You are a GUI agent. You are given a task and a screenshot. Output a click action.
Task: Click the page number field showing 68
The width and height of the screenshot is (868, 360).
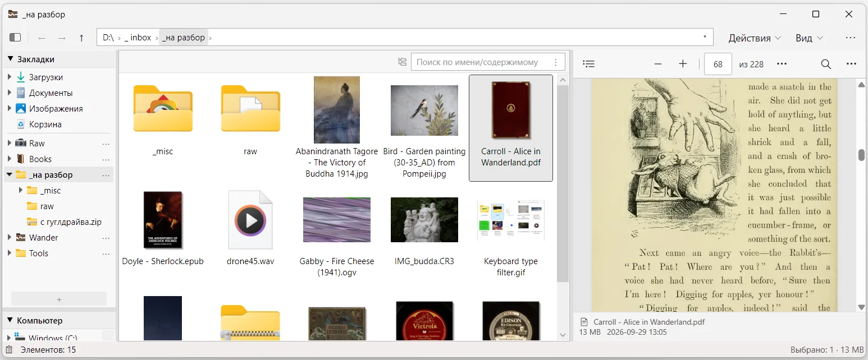point(718,64)
